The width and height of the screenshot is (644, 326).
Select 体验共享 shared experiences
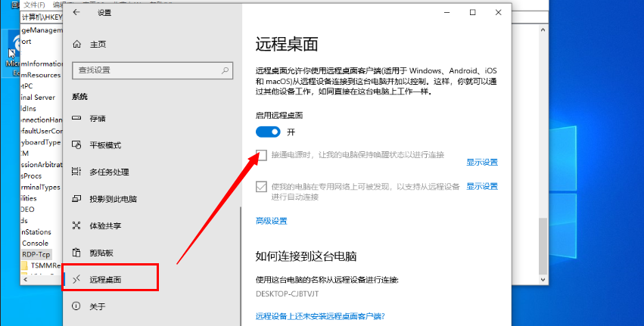(x=104, y=225)
